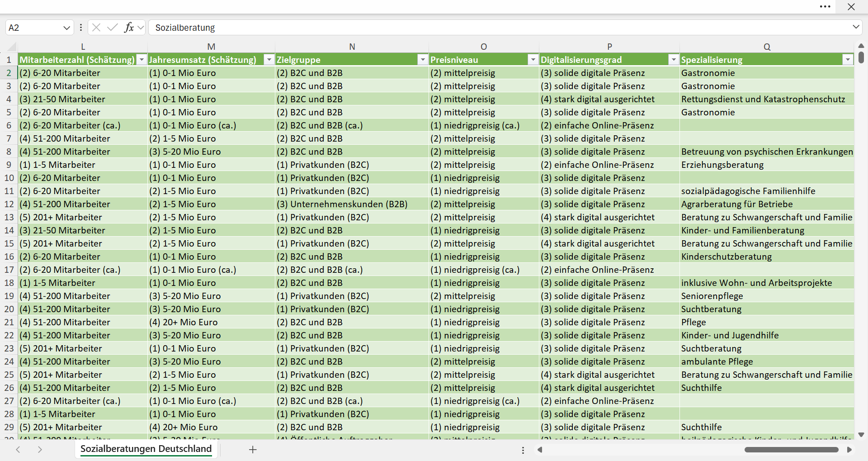Click the vertical scrollbar down arrow

click(x=861, y=435)
